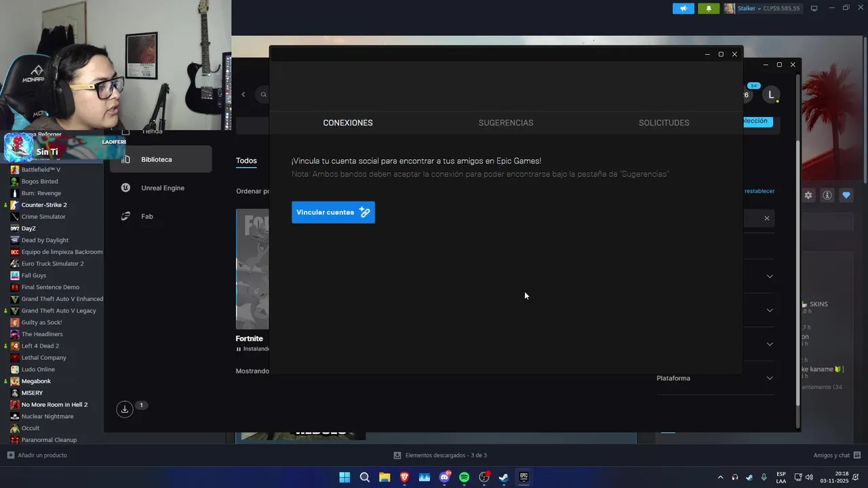Select Megabonk in the Steam list

click(x=36, y=381)
